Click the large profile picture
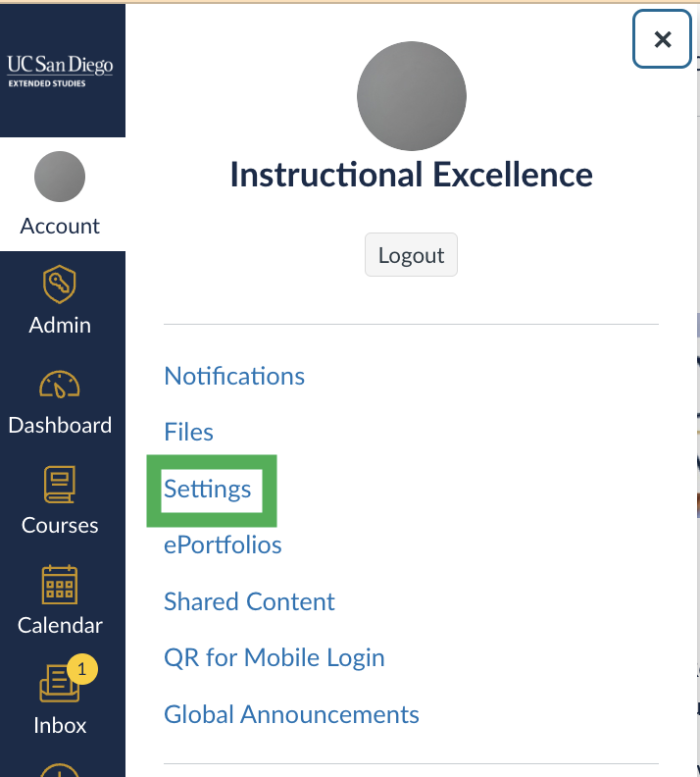This screenshot has height=777, width=700. click(x=411, y=97)
